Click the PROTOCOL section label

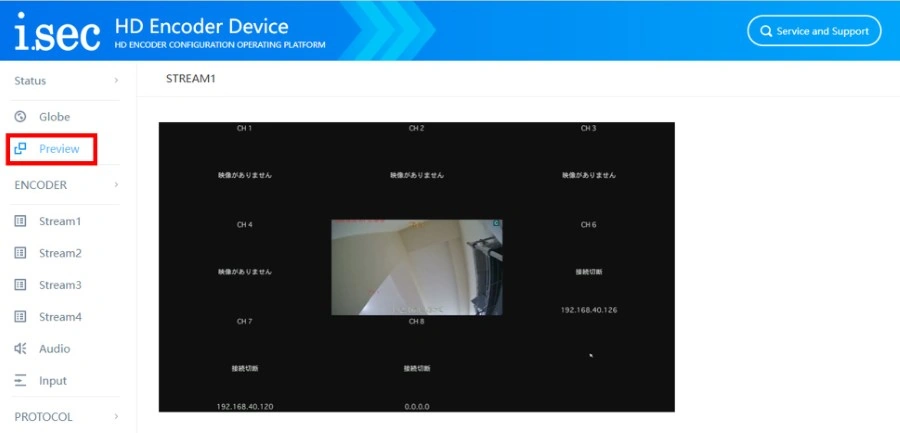43,417
